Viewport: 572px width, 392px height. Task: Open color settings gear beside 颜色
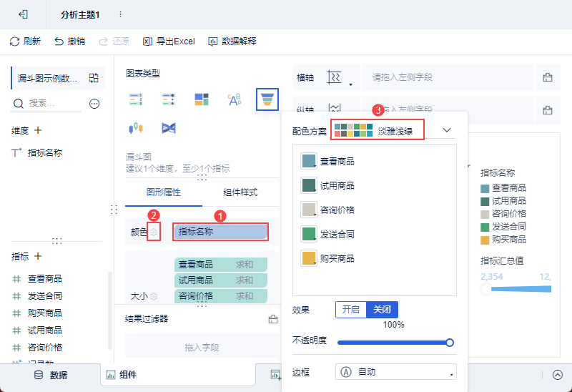[154, 232]
